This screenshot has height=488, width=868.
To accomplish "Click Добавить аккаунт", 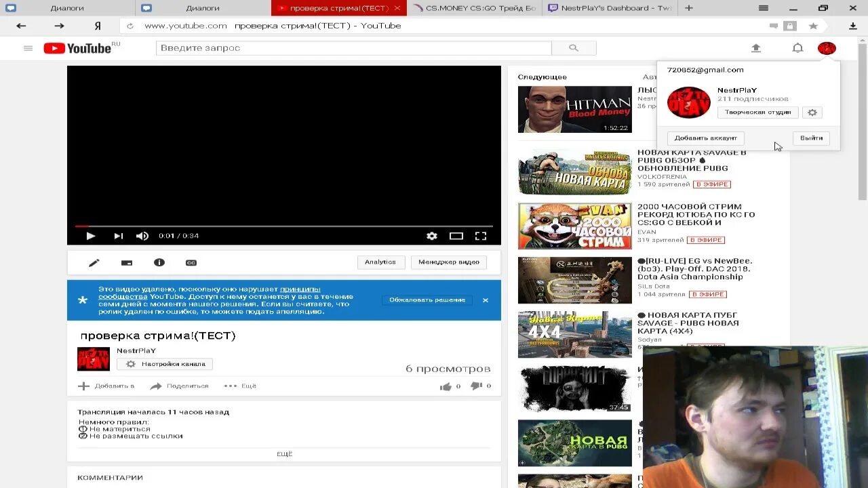I will pyautogui.click(x=706, y=138).
